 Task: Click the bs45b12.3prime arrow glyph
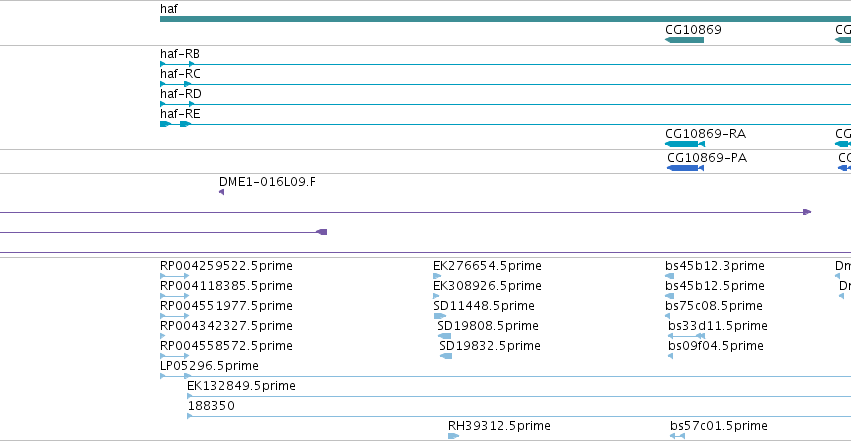click(x=669, y=276)
